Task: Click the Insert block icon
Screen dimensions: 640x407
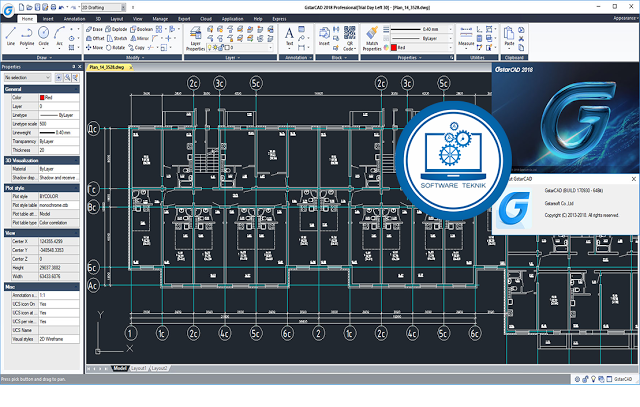Action: 324,36
